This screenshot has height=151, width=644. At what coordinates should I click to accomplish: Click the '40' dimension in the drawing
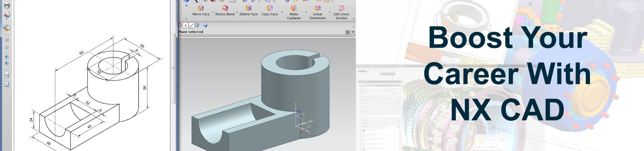click(x=90, y=127)
